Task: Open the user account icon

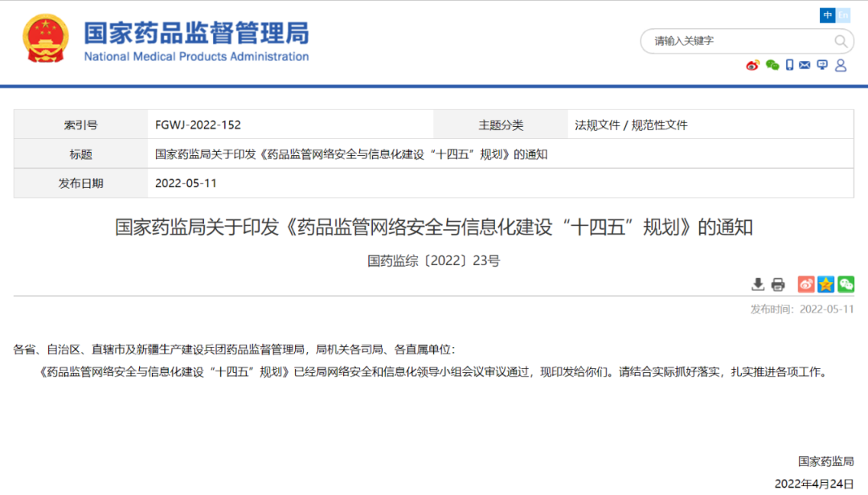Action: [x=841, y=65]
